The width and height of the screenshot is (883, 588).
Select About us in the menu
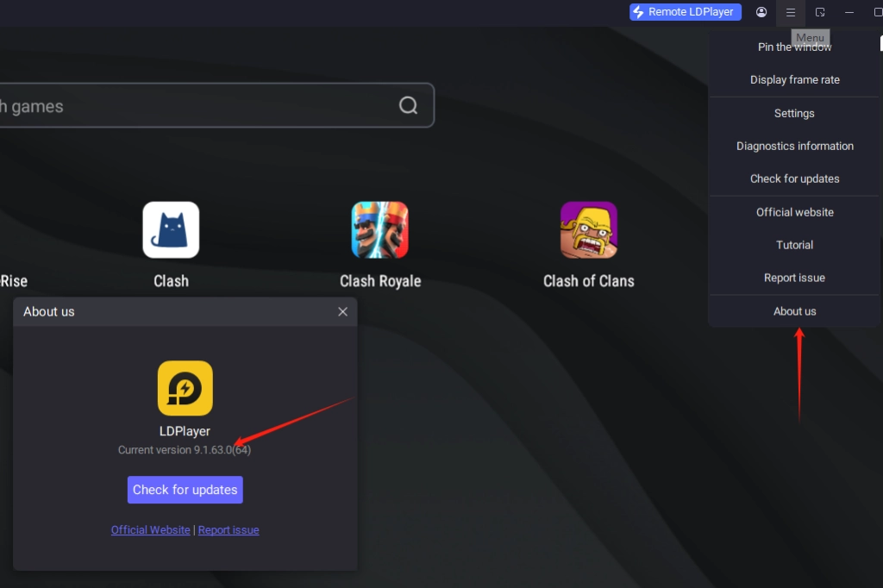click(794, 311)
